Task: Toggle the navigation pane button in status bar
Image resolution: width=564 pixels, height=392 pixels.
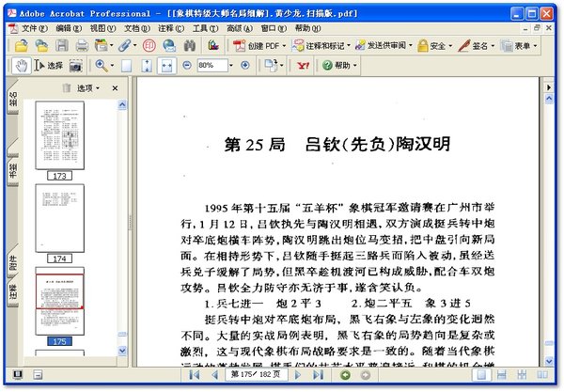Action: [x=17, y=375]
